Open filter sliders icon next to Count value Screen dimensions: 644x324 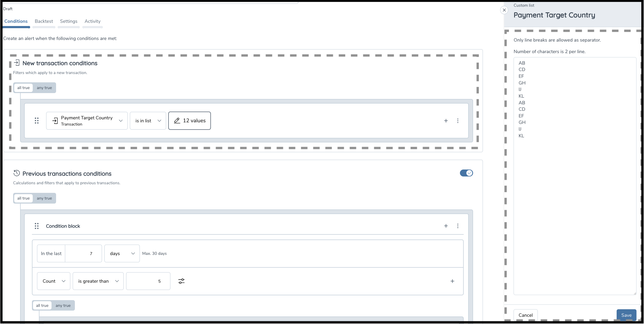click(181, 281)
